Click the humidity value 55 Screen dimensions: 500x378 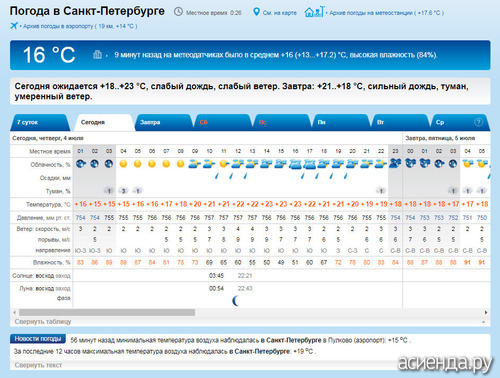point(252,263)
